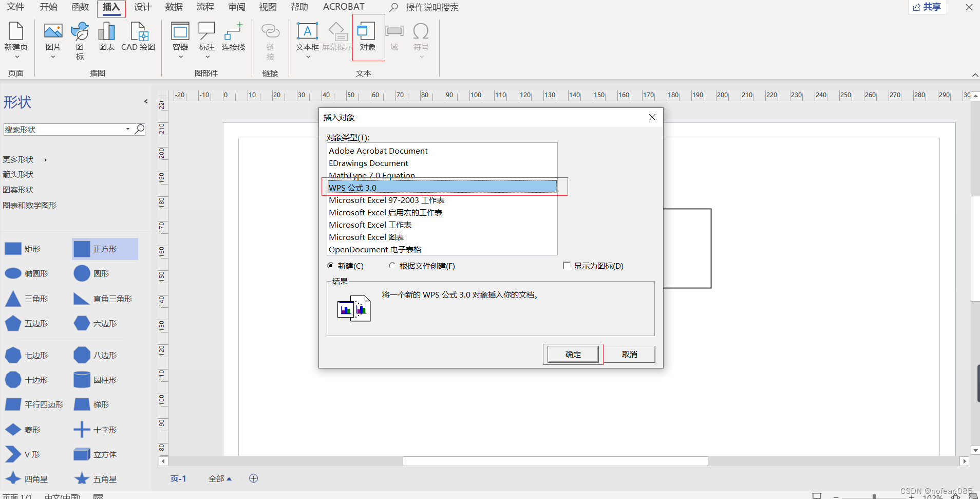The height and width of the screenshot is (499, 980).
Task: Open the 全部 pages list arrow
Action: point(229,479)
